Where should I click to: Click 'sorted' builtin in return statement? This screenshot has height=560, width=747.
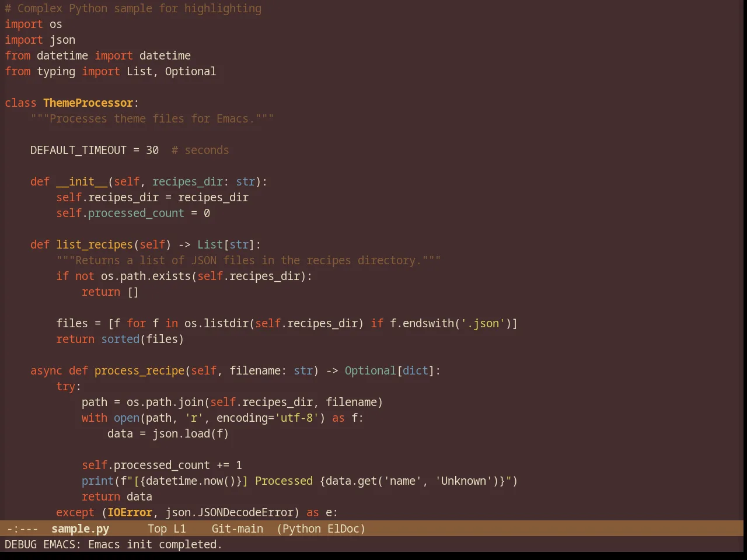[x=120, y=339]
